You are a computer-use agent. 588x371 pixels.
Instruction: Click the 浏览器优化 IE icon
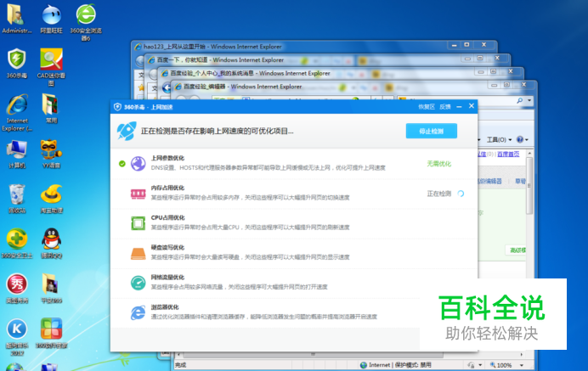[x=138, y=313]
